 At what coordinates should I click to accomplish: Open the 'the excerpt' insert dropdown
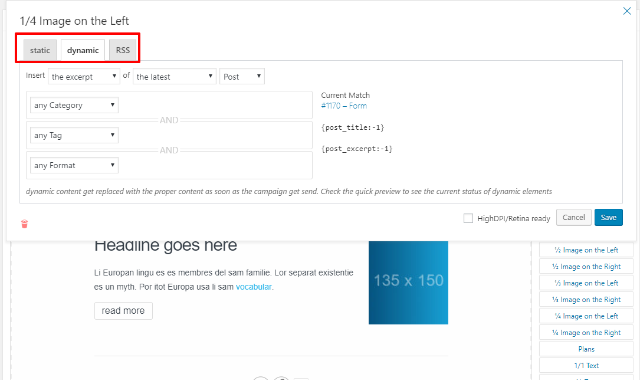[84, 77]
